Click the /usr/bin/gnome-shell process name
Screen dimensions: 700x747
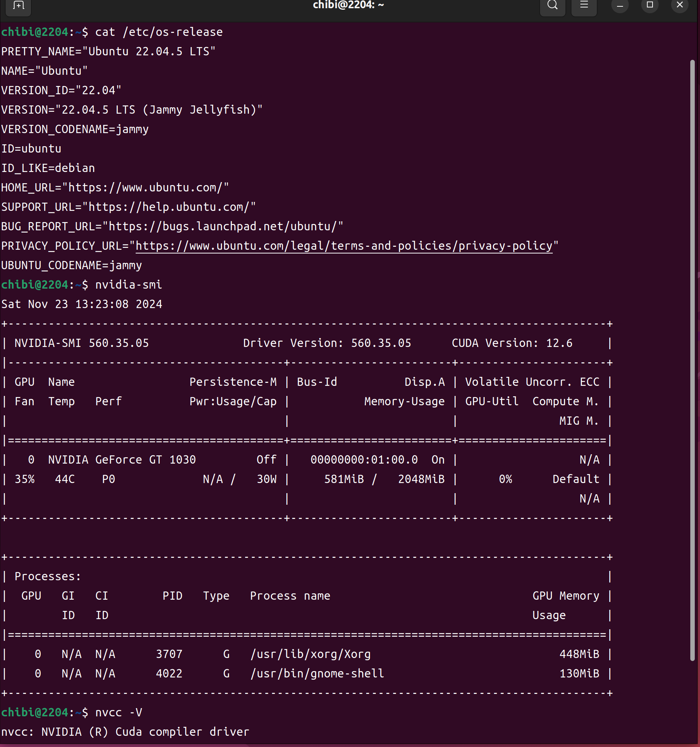pos(317,673)
